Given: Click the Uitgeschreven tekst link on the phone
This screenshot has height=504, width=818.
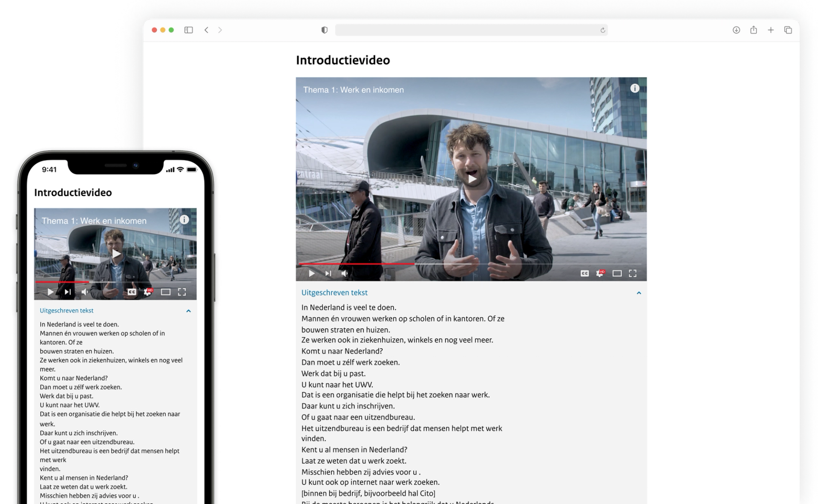Looking at the screenshot, I should [x=66, y=310].
